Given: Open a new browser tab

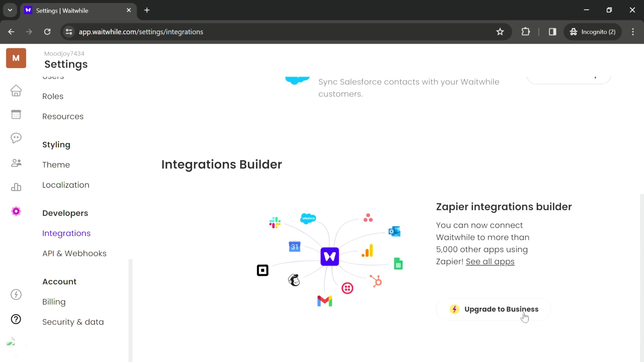Looking at the screenshot, I should pyautogui.click(x=147, y=10).
